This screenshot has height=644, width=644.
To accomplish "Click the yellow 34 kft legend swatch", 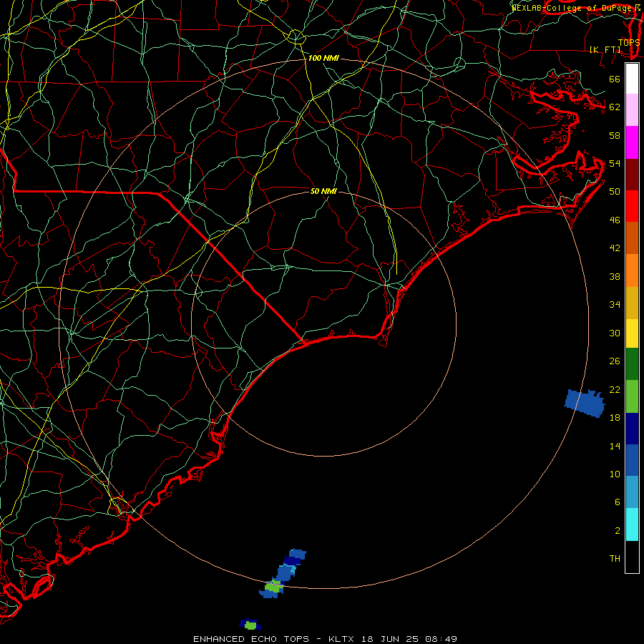I will 632,333.
